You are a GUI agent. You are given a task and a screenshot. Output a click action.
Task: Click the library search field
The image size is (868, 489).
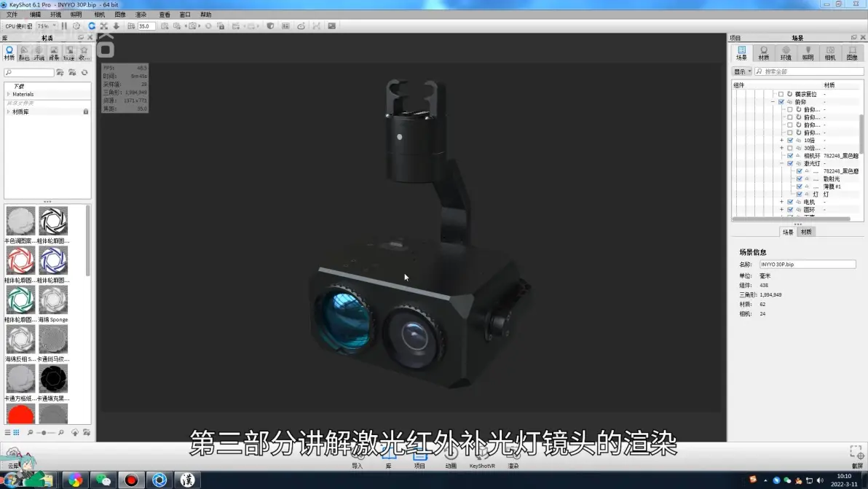(29, 73)
